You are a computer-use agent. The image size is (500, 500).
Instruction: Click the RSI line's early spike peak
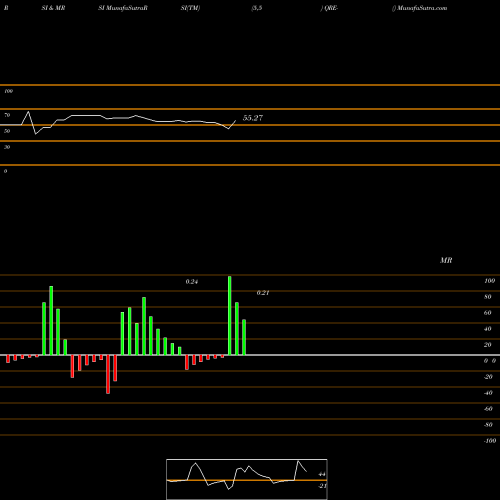pos(28,112)
